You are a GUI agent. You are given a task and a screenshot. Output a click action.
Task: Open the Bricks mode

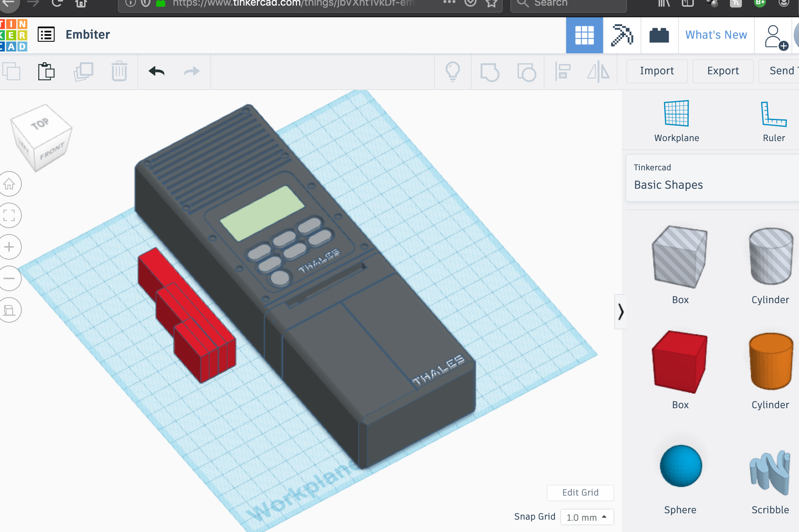659,35
